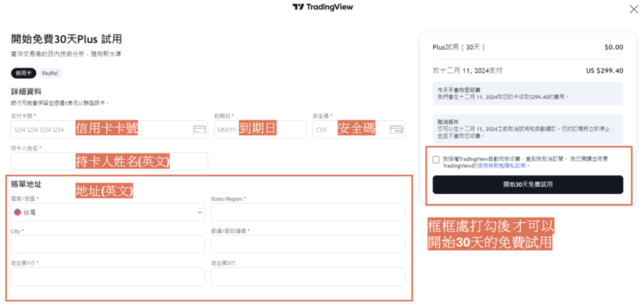Click the 開始免費30天Plus 試用 heading
Image resolution: width=644 pixels, height=305 pixels.
tap(67, 40)
